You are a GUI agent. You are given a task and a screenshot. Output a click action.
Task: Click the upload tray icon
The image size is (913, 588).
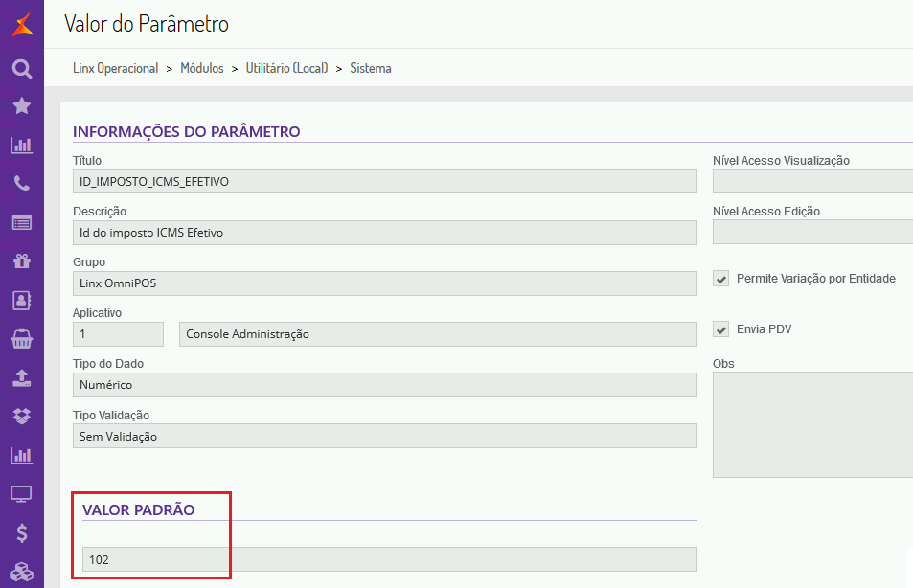tap(21, 377)
